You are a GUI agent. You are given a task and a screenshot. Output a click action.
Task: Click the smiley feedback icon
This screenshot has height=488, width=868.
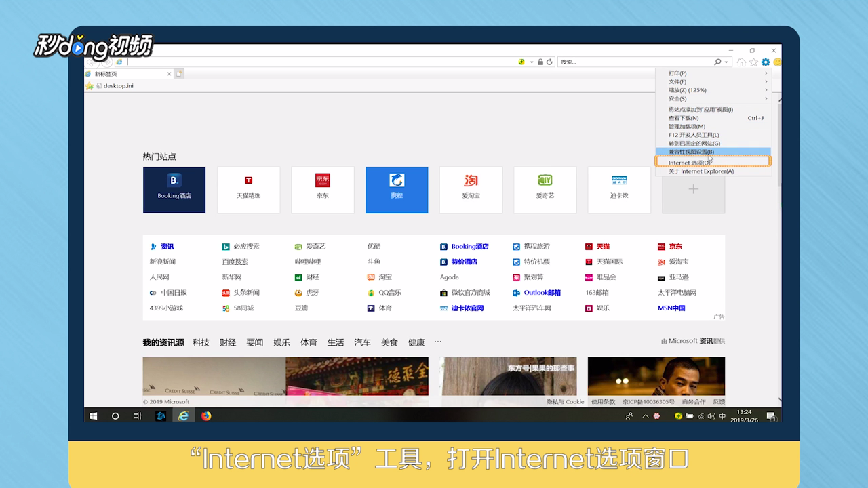(777, 62)
